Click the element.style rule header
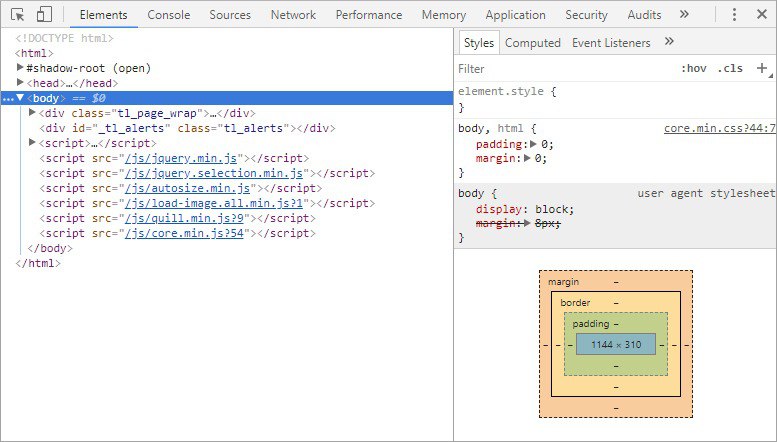 (x=507, y=91)
